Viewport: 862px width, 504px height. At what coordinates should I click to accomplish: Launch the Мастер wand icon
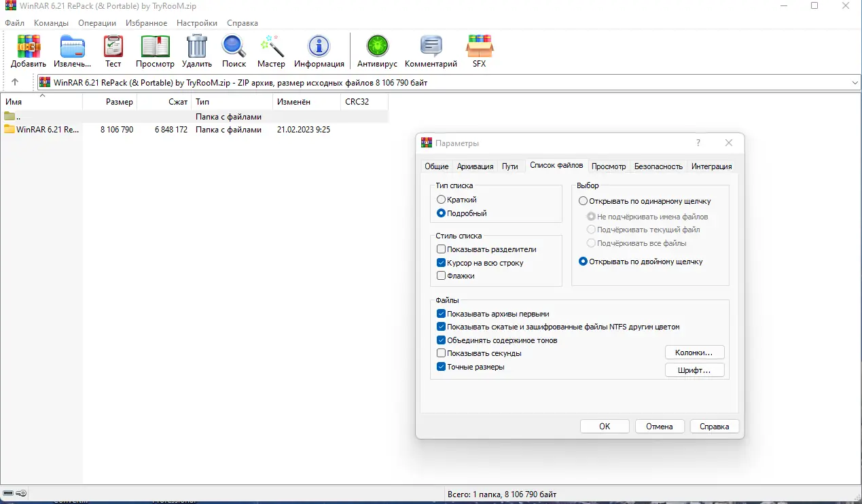(271, 51)
